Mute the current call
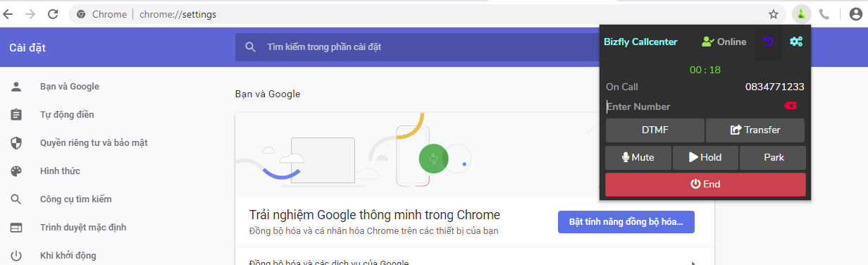868x265 pixels. pyautogui.click(x=638, y=157)
